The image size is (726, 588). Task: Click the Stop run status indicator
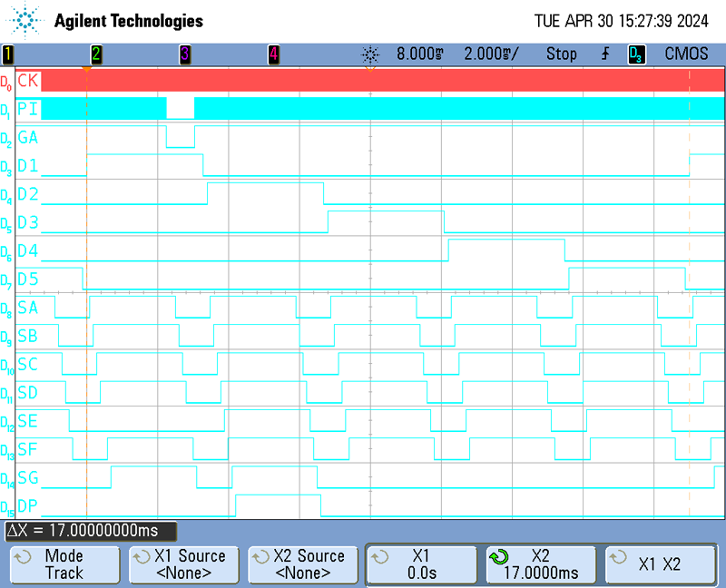561,54
